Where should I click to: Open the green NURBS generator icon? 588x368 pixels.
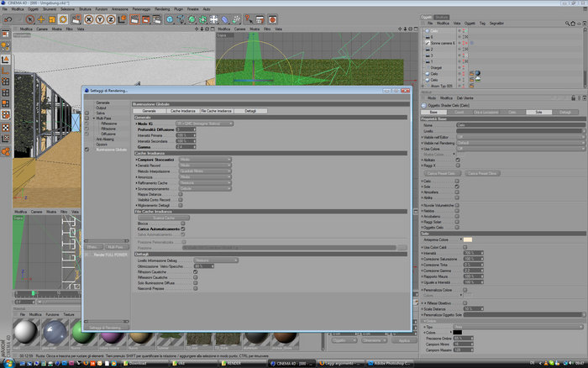click(x=192, y=19)
